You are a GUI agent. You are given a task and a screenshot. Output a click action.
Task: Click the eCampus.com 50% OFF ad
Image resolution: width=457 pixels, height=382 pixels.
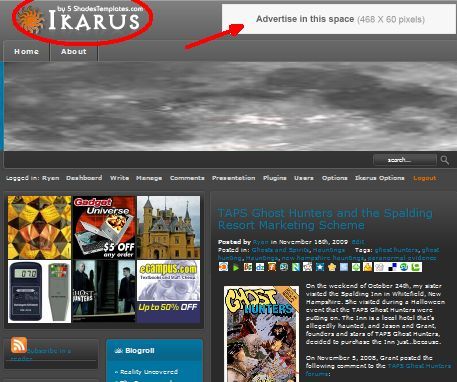pyautogui.click(x=168, y=292)
